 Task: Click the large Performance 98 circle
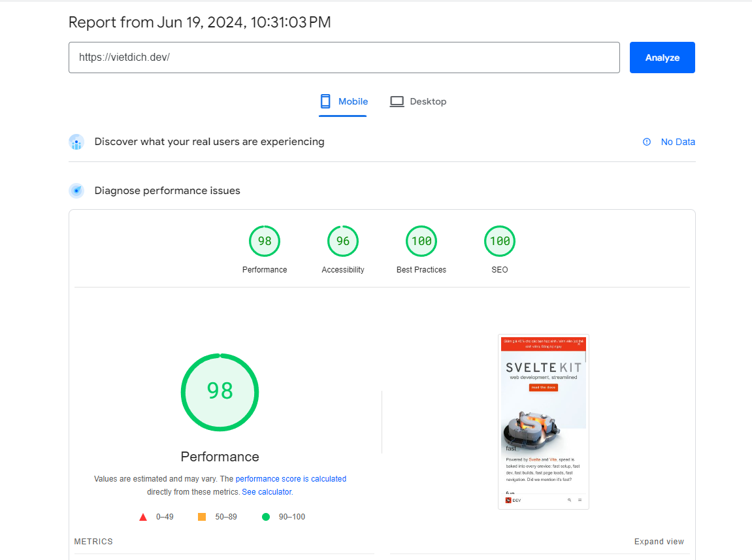pyautogui.click(x=220, y=392)
